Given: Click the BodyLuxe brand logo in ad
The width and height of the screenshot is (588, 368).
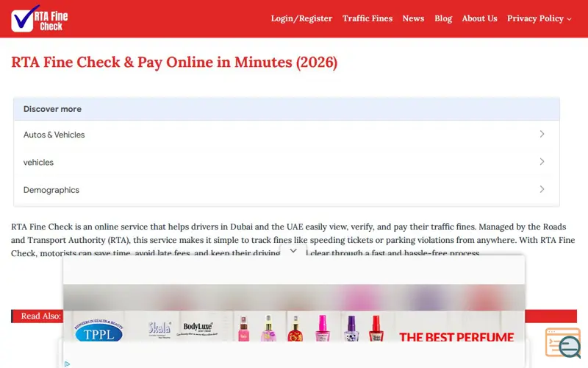Looking at the screenshot, I should pyautogui.click(x=198, y=328).
